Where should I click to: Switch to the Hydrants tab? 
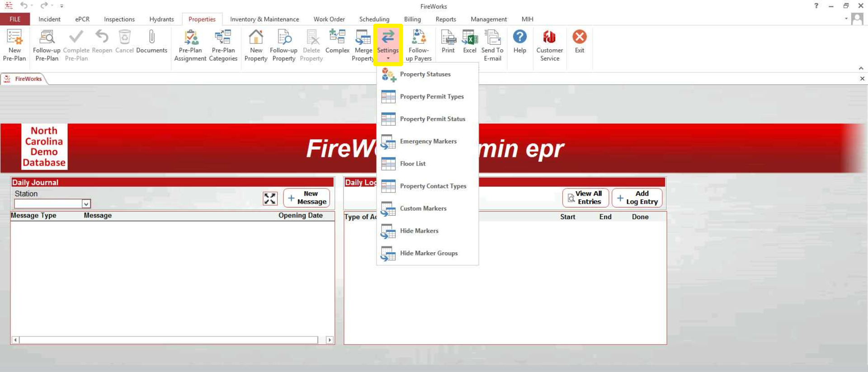coord(161,19)
